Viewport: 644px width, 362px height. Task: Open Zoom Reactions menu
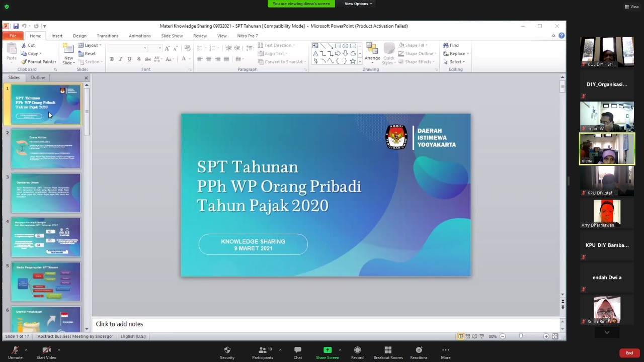(419, 352)
